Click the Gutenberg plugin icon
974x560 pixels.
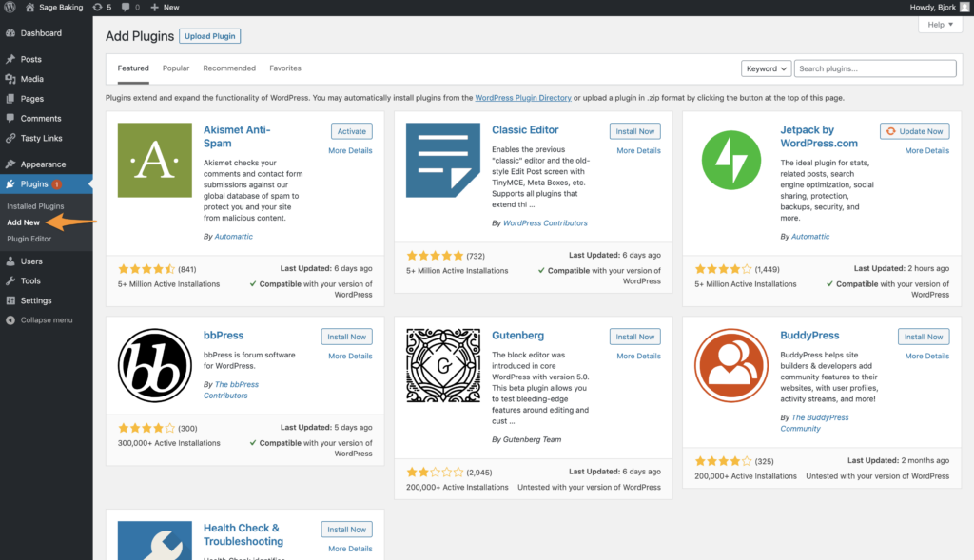click(x=443, y=366)
